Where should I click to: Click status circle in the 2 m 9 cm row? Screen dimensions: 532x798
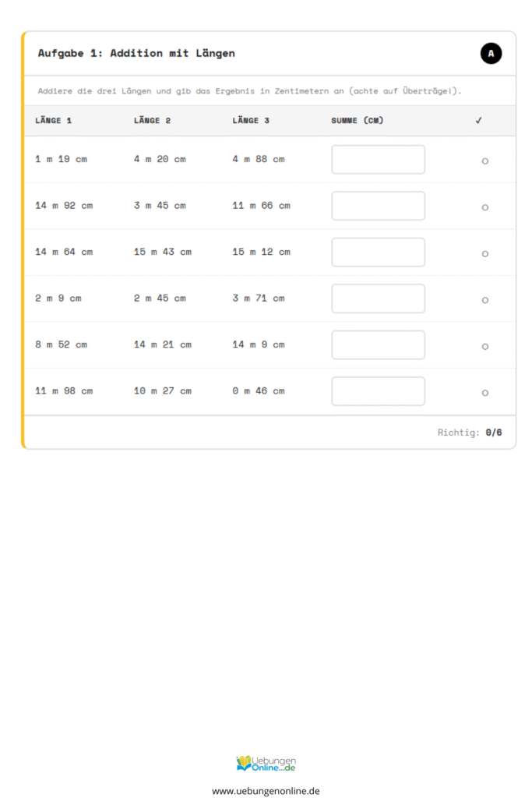tap(485, 300)
